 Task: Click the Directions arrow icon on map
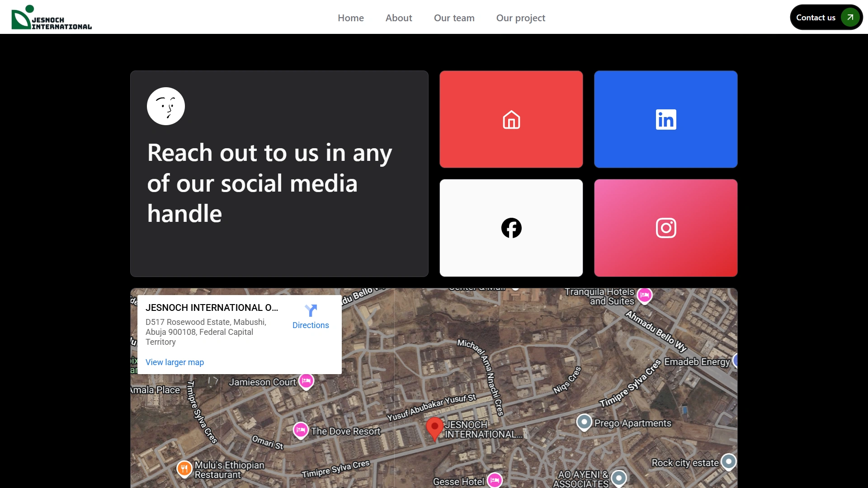[x=311, y=310]
